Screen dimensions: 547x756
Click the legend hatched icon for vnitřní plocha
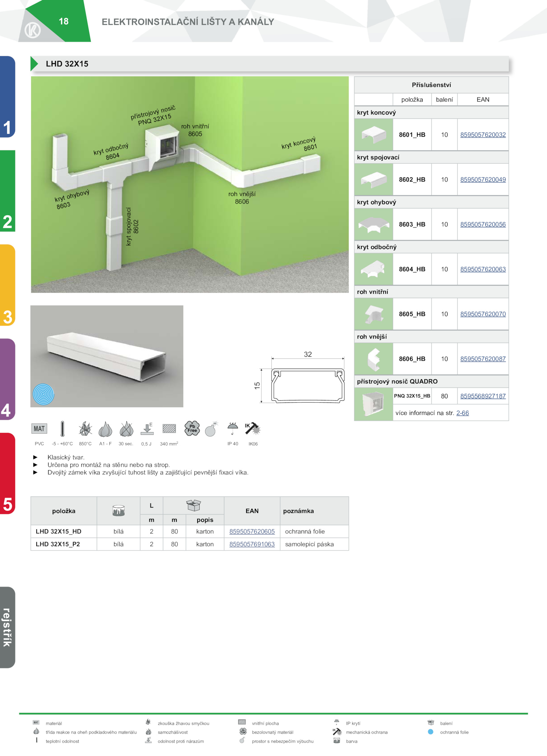pos(242,722)
